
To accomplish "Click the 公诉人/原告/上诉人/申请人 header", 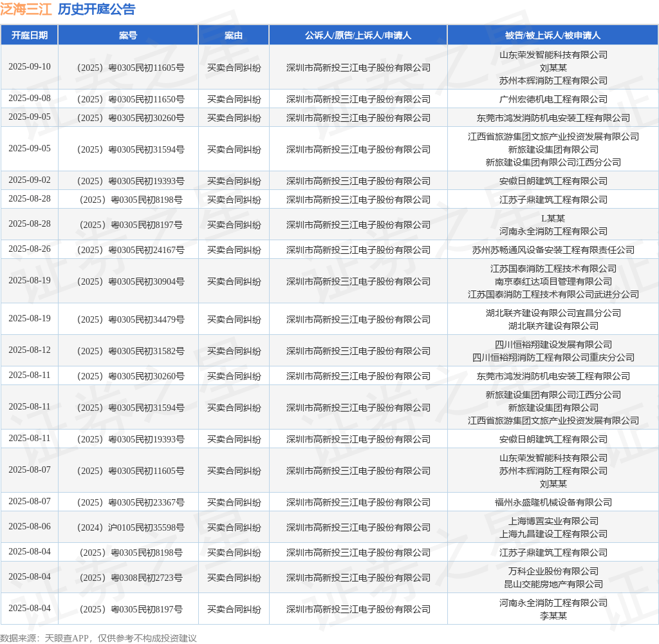I will point(358,35).
